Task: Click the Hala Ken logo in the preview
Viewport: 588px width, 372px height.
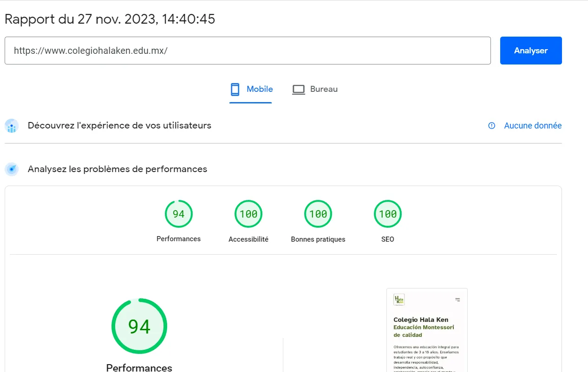Action: pos(399,300)
